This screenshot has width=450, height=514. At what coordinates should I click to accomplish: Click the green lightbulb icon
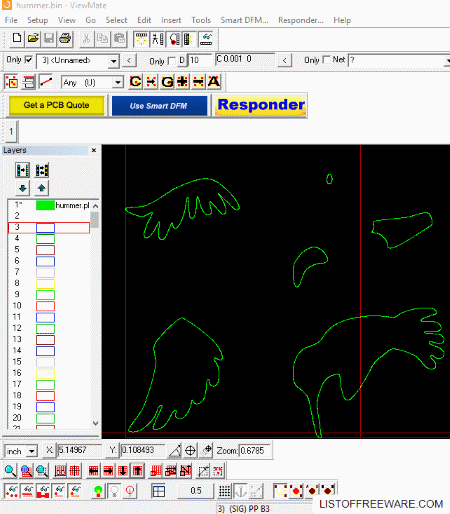98,491
